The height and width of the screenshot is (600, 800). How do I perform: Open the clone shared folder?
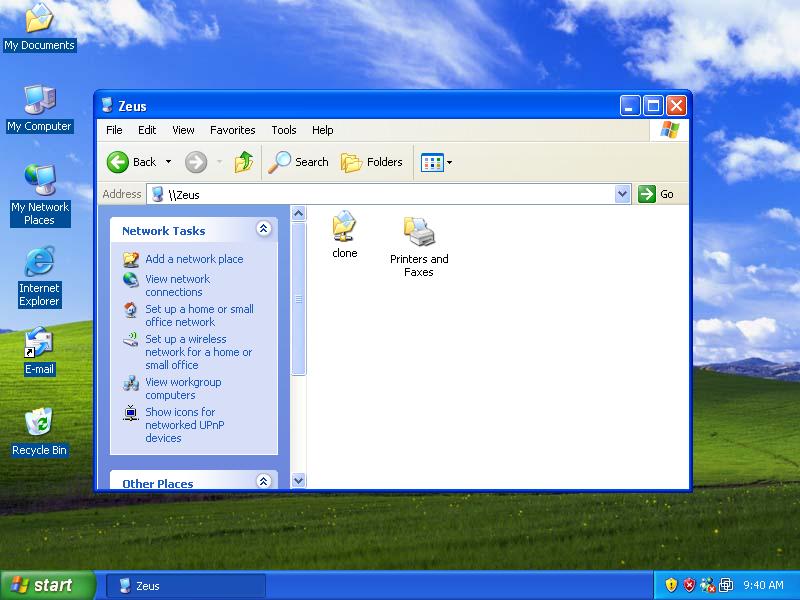coord(344,235)
